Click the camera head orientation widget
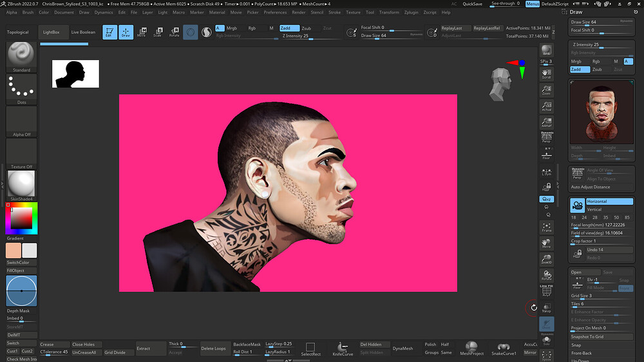The image size is (644, 362). (x=500, y=84)
